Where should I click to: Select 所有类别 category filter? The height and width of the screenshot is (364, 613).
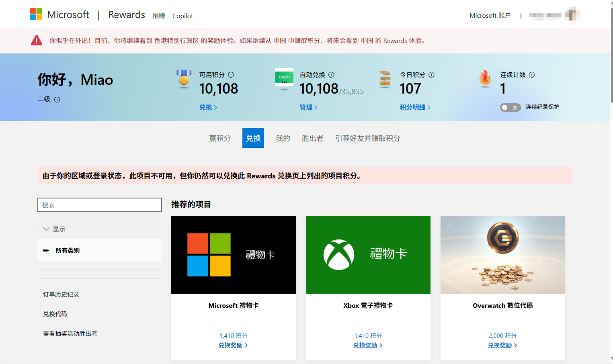tap(100, 250)
